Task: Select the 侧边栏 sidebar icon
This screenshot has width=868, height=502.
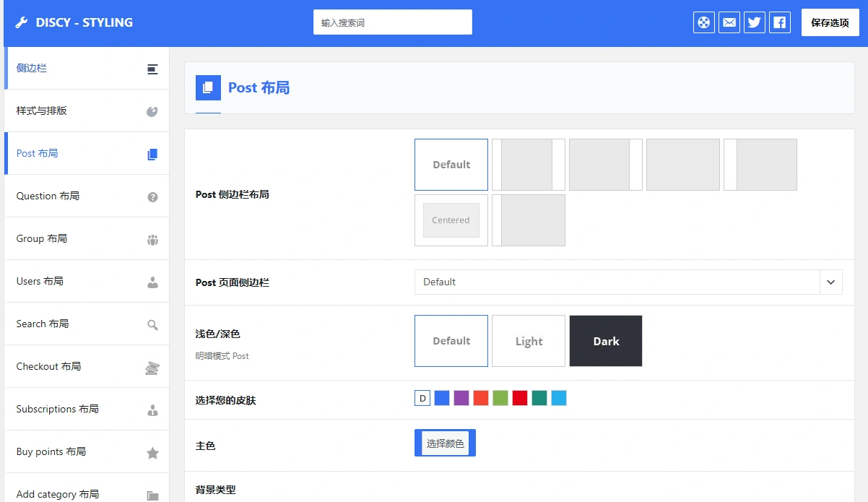Action: (x=152, y=69)
